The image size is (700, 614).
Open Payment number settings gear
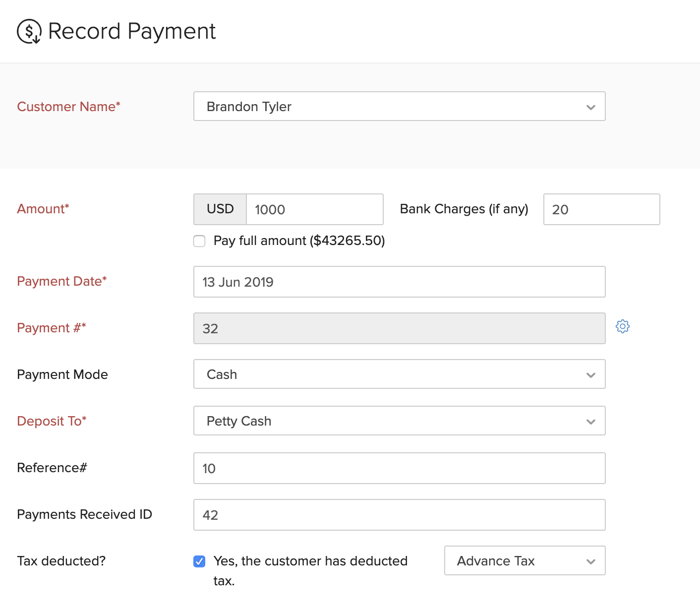click(x=622, y=326)
